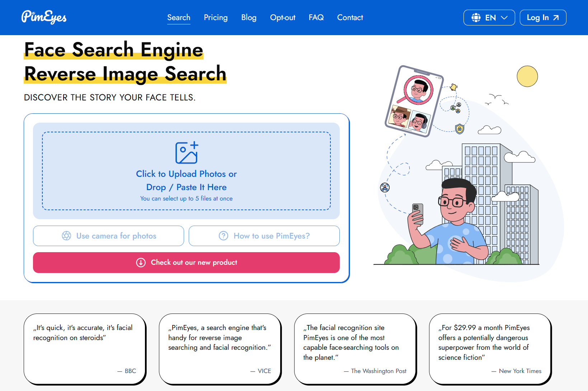Navigate to Opt-out page
588x391 pixels.
(283, 18)
